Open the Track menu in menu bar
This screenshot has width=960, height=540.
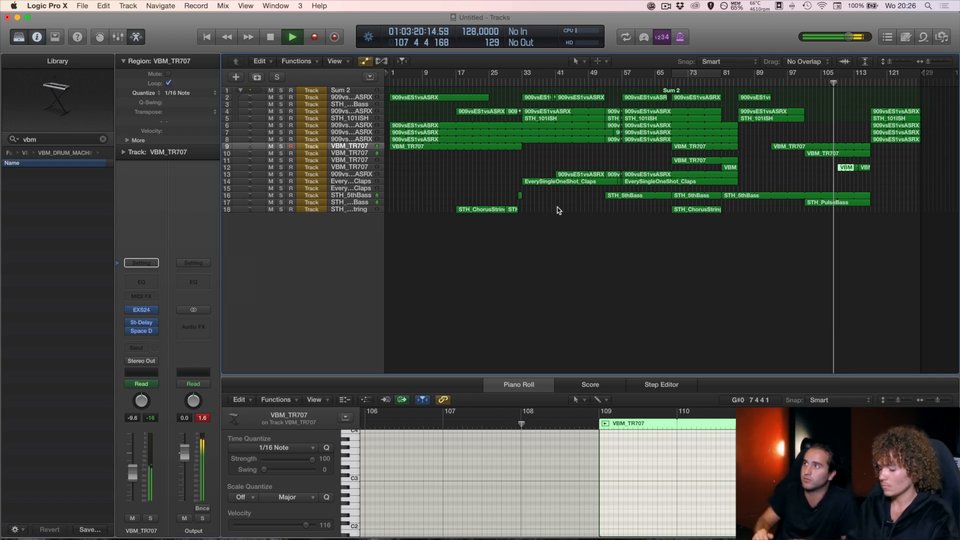tap(128, 6)
